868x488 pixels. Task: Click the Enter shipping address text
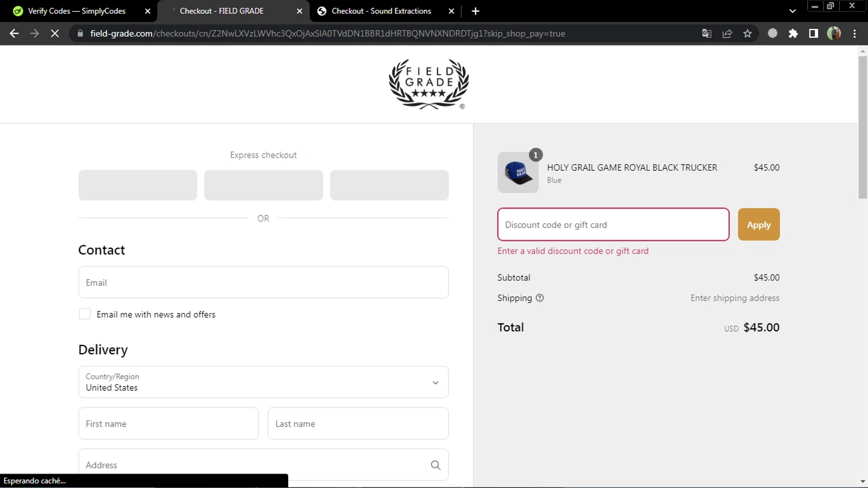[735, 298]
